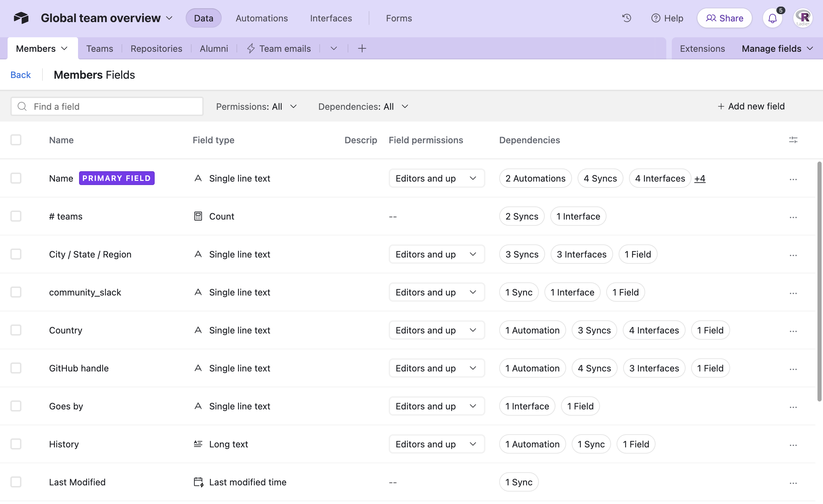Switch to the Automations tab
The width and height of the screenshot is (823, 504).
pyautogui.click(x=262, y=18)
